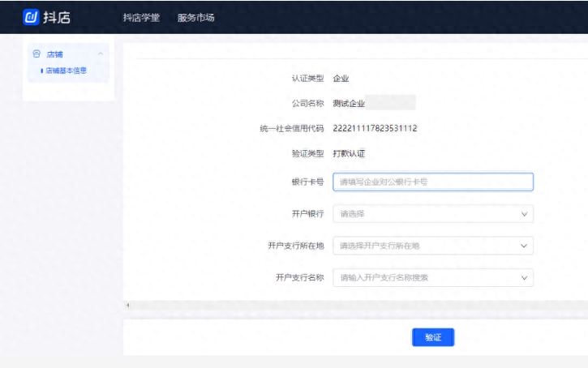588x368 pixels.
Task: Click the 认证类型 label
Action: pos(308,79)
